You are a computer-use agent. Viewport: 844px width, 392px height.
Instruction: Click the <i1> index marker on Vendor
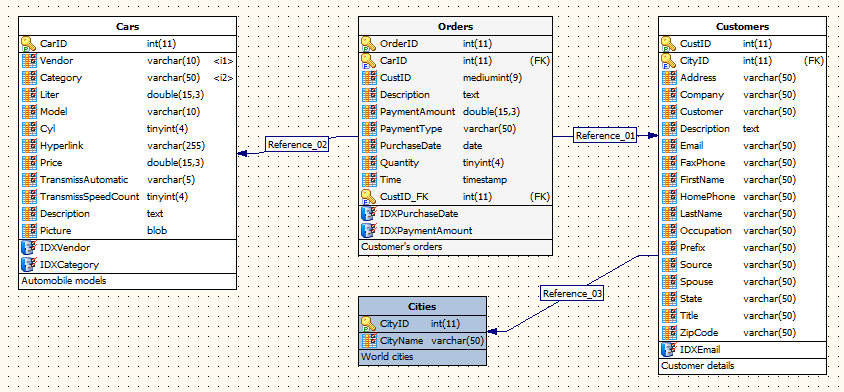[223, 61]
